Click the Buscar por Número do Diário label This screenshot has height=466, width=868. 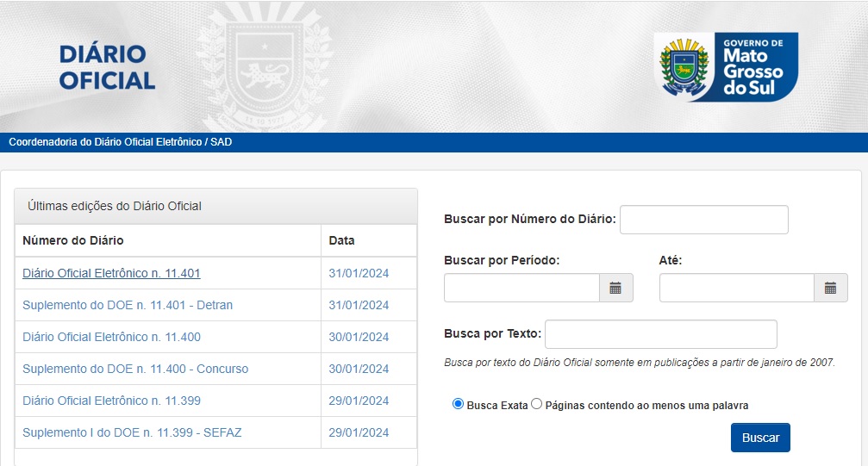(530, 219)
